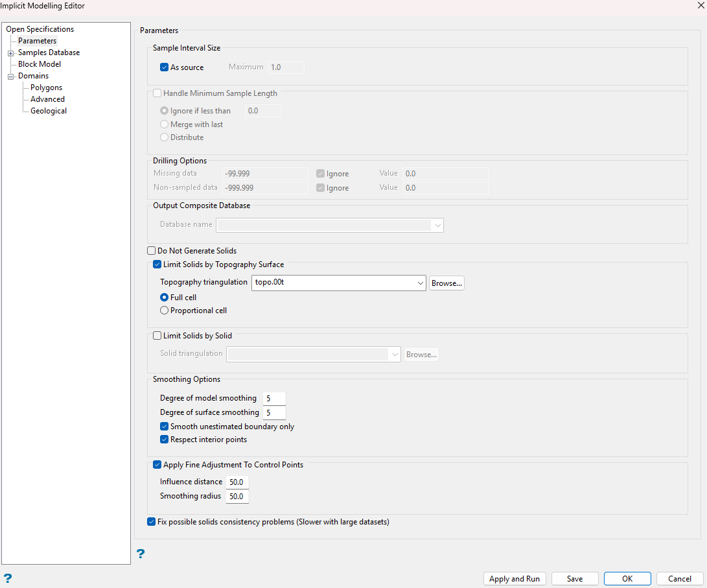The width and height of the screenshot is (707, 588).
Task: Open the Advanced domain settings
Action: [47, 99]
